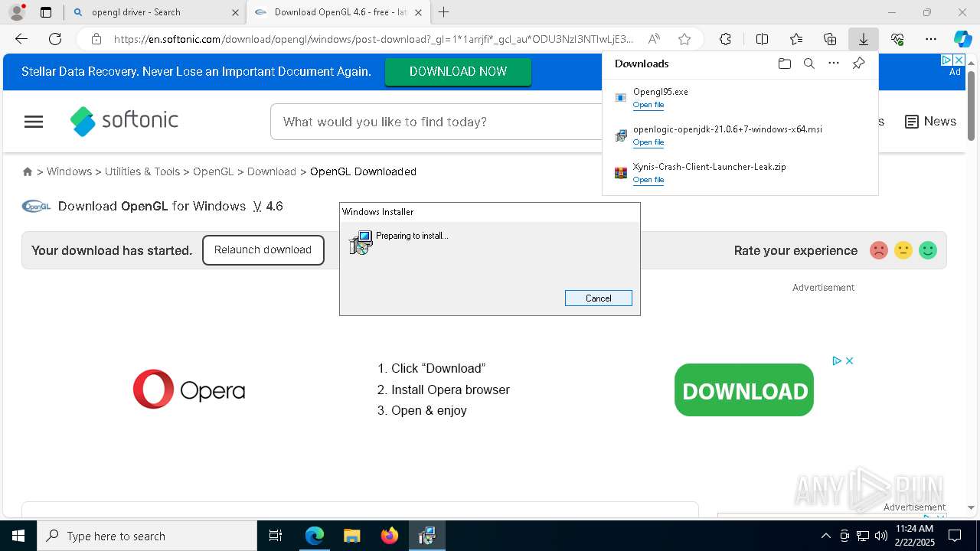
Task: Click the Opengl95.exe download entry
Action: (740, 98)
